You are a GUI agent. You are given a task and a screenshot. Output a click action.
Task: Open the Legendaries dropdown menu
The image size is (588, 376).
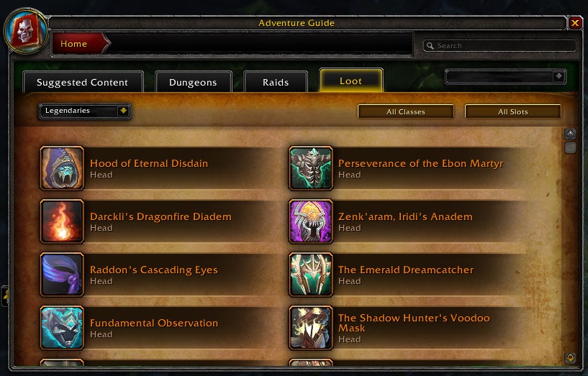tap(85, 111)
